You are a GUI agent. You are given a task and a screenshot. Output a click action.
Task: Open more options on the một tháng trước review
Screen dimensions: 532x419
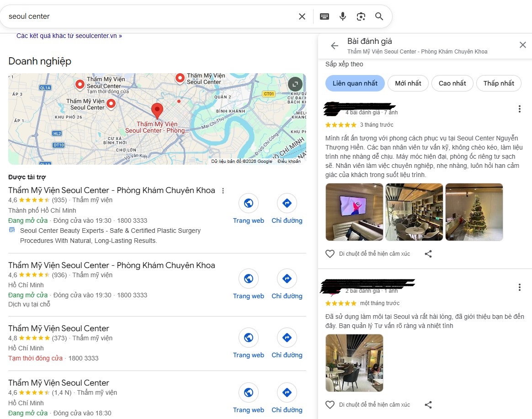520,287
